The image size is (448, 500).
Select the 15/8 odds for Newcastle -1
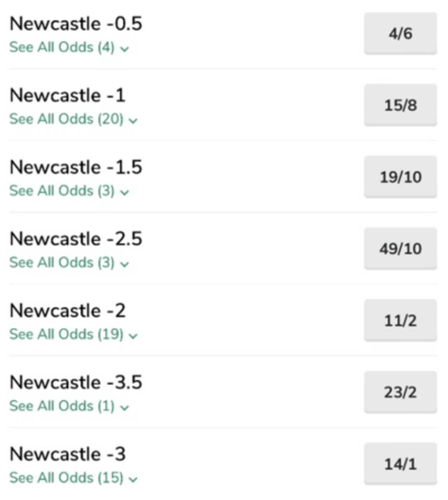[400, 105]
